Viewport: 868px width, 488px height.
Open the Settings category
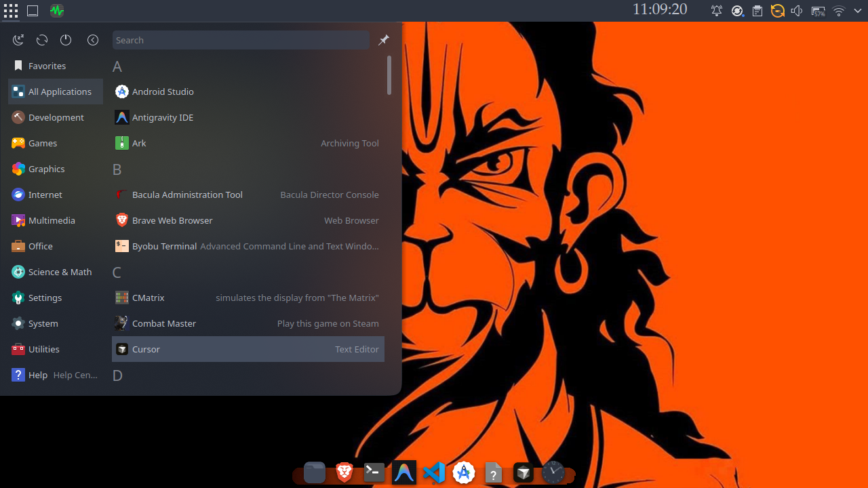56,298
